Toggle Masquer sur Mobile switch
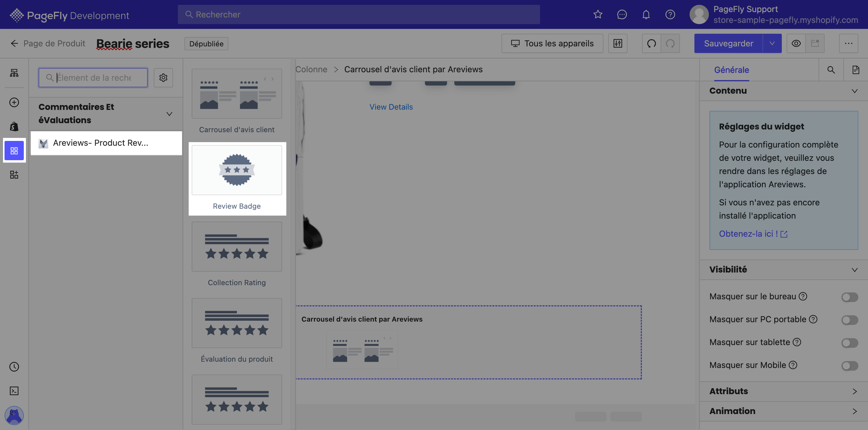868x430 pixels. (850, 366)
